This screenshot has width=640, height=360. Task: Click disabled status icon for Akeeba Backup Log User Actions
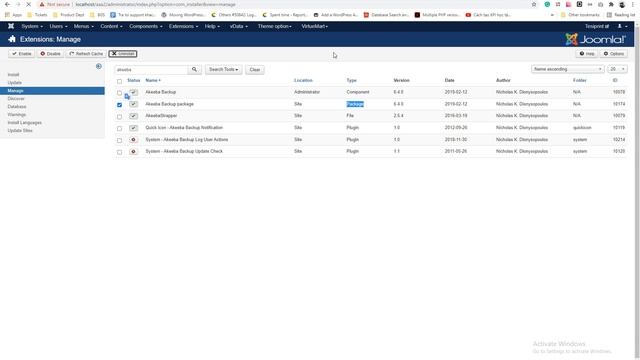(133, 140)
